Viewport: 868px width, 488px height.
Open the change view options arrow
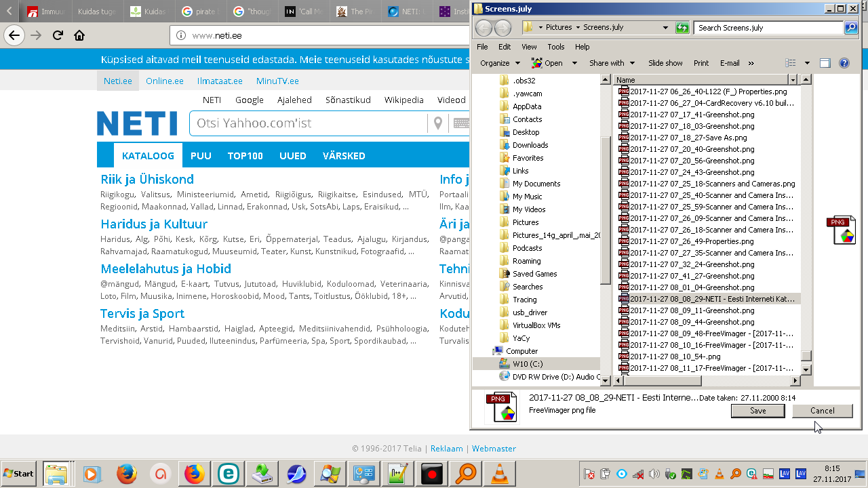point(807,63)
